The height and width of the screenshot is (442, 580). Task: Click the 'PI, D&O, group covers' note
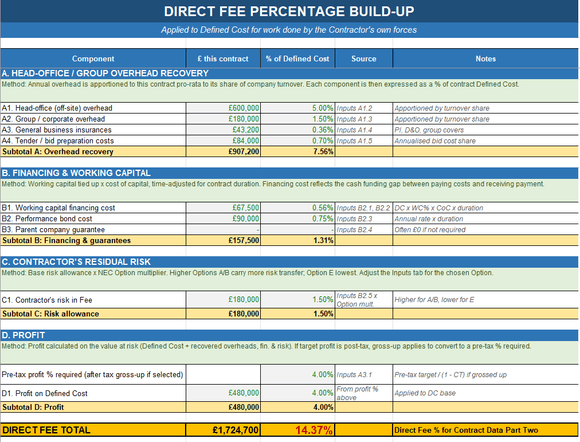pyautogui.click(x=485, y=130)
